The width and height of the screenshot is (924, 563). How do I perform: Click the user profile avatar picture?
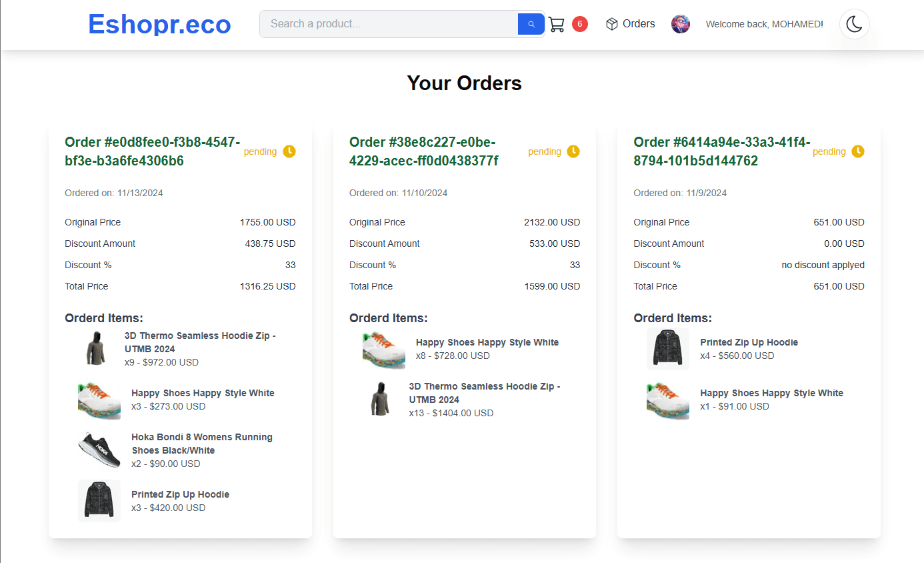(x=681, y=23)
